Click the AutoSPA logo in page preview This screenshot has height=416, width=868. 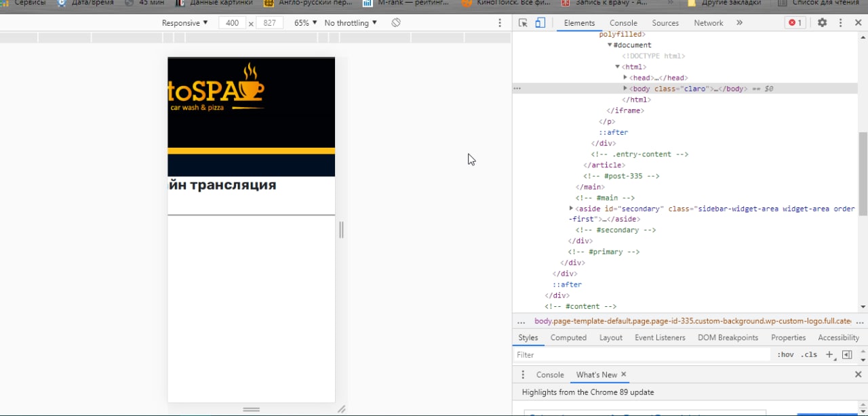coord(217,88)
